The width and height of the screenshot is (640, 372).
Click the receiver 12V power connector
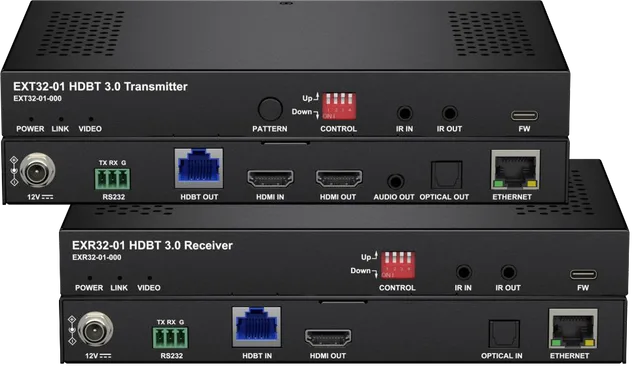[96, 329]
